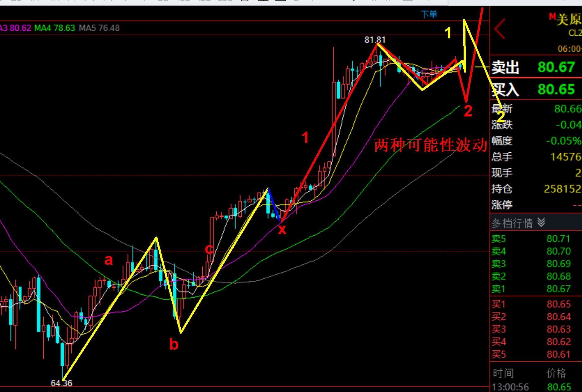This screenshot has width=582, height=392.
Task: Select the 现手 current volume row
Action: click(536, 173)
